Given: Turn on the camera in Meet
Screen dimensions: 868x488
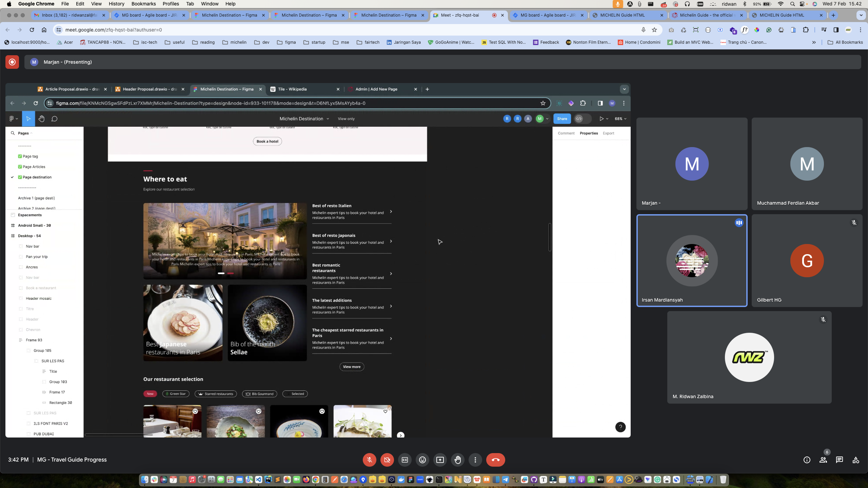Looking at the screenshot, I should (387, 460).
